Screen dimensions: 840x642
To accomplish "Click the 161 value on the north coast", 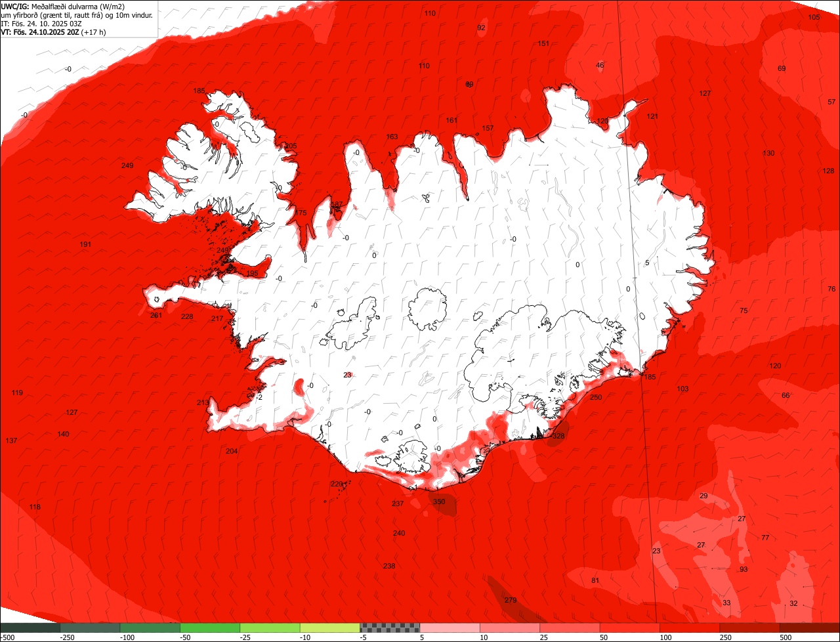I will click(451, 120).
